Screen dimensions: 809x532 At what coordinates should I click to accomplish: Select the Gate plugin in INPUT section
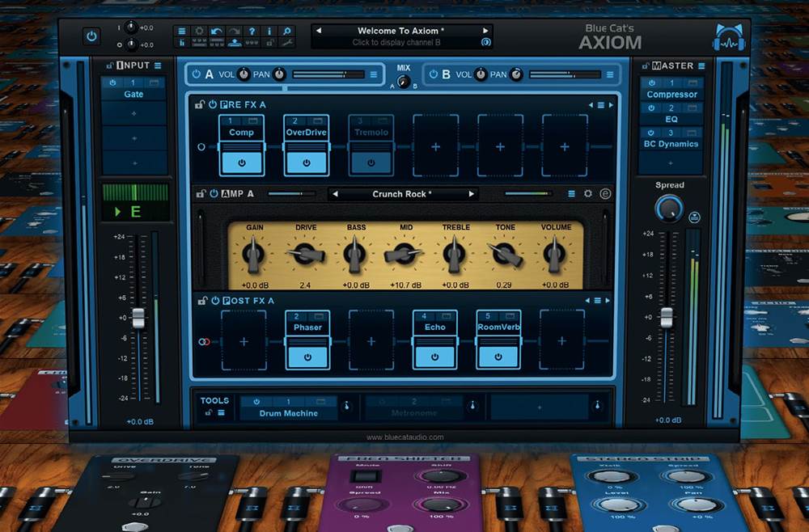(x=133, y=88)
